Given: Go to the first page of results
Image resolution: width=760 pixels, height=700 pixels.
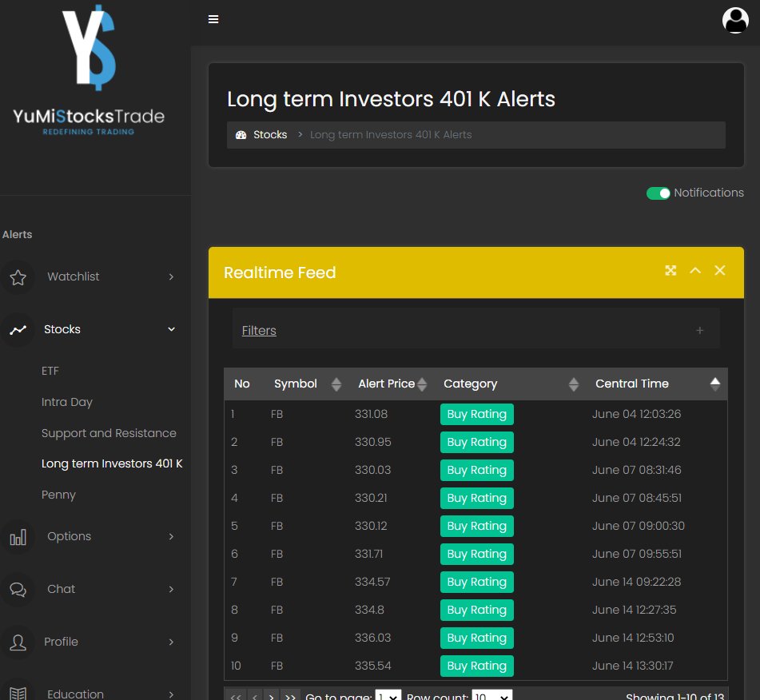Looking at the screenshot, I should pos(236,696).
